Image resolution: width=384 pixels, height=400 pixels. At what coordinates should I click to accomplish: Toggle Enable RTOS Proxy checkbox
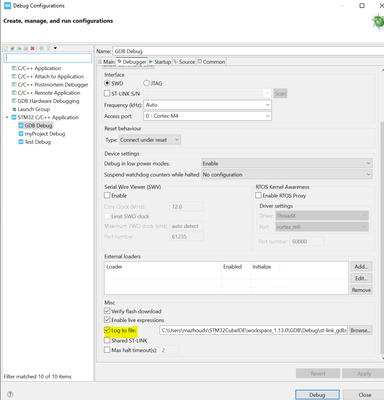[258, 195]
